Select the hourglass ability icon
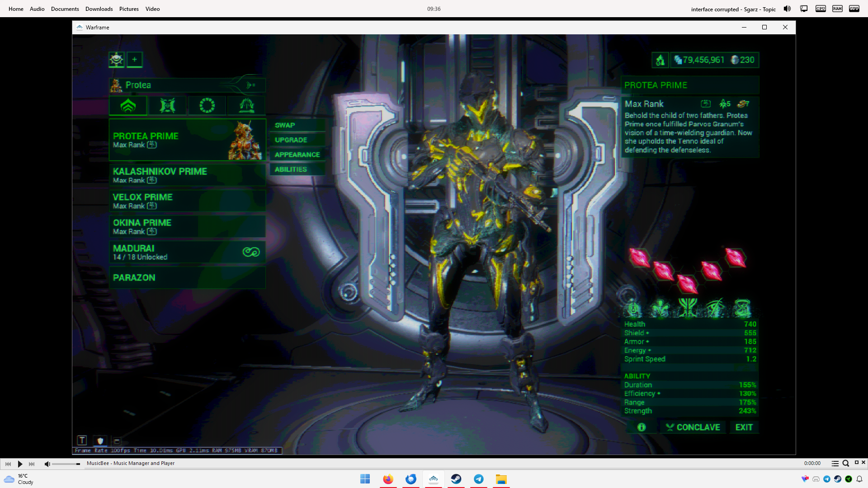Viewport: 868px width, 488px height. [x=742, y=309]
